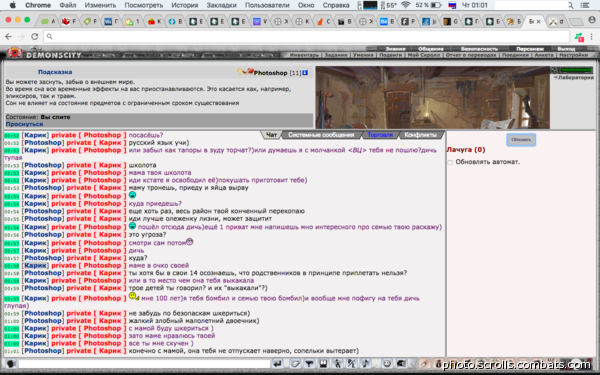This screenshot has width=600, height=375.
Task: Open the Персонаж top navigation menu
Action: 530,49
